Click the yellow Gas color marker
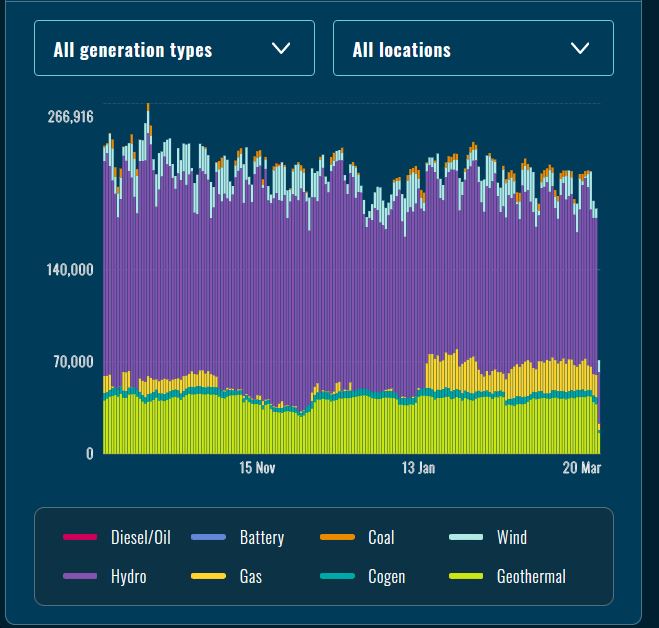 click(208, 577)
